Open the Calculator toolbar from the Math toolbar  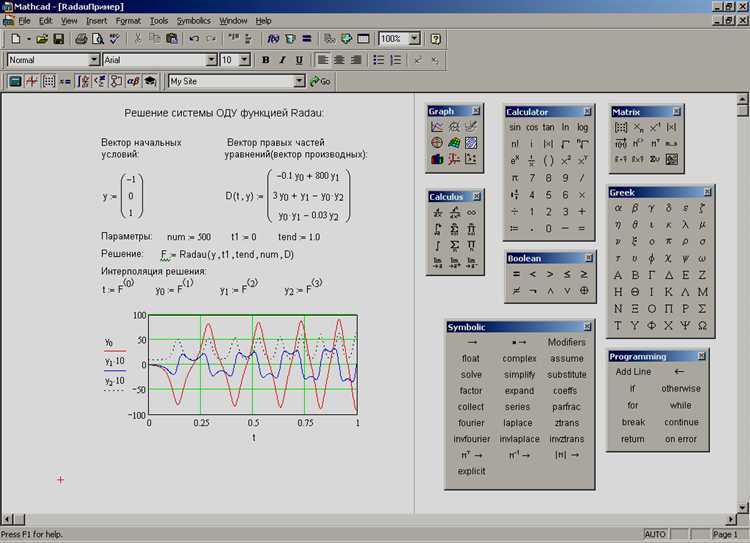pos(14,81)
